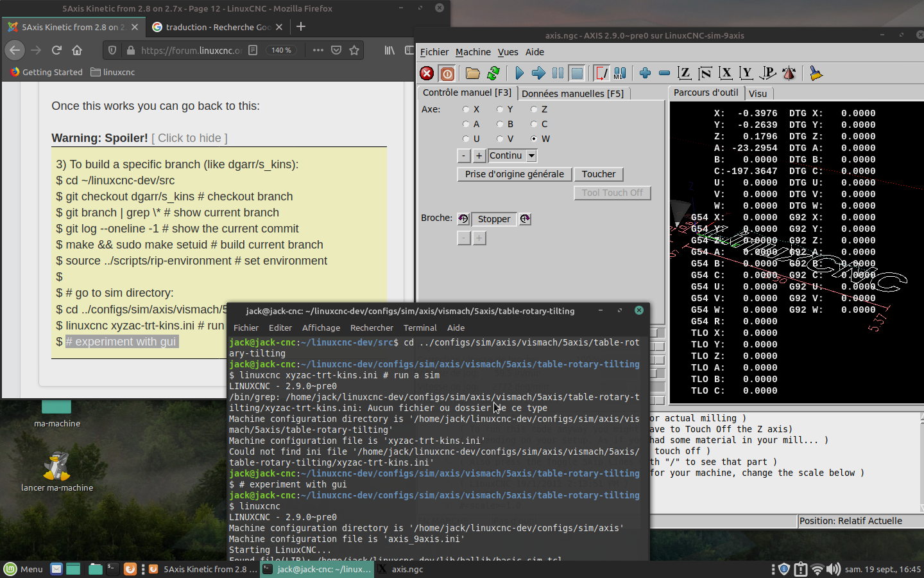924x578 pixels.
Task: Reload the Firefox page
Action: point(56,50)
